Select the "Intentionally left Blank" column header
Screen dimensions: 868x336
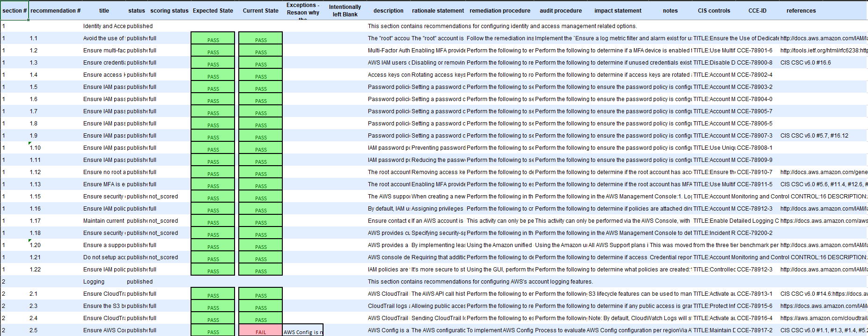345,11
